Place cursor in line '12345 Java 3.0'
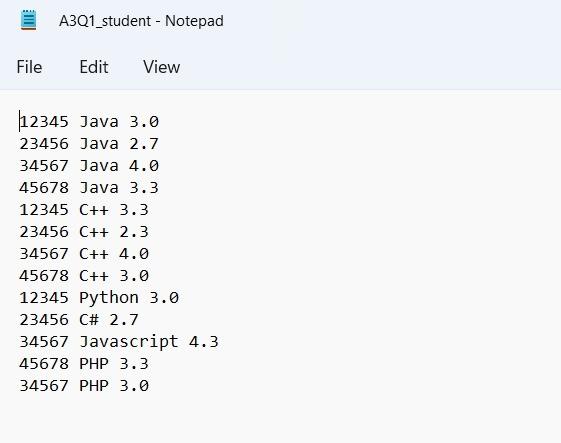561x443 pixels. [89, 122]
